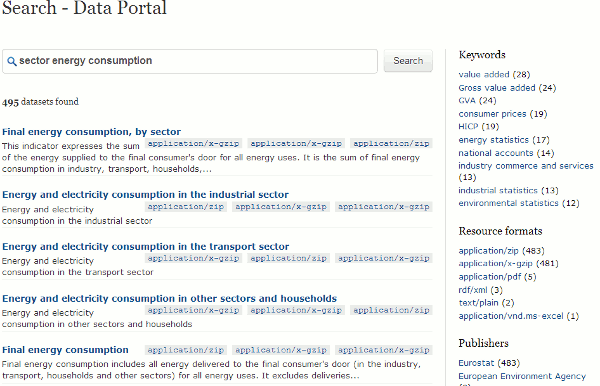Filter by Gross value added keyword
This screenshot has height=386, width=600.
497,88
